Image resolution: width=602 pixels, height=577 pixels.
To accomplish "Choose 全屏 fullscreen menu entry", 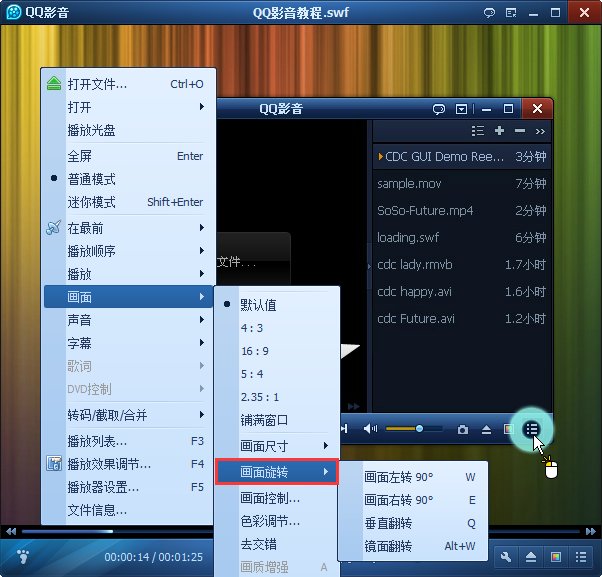I will point(129,156).
